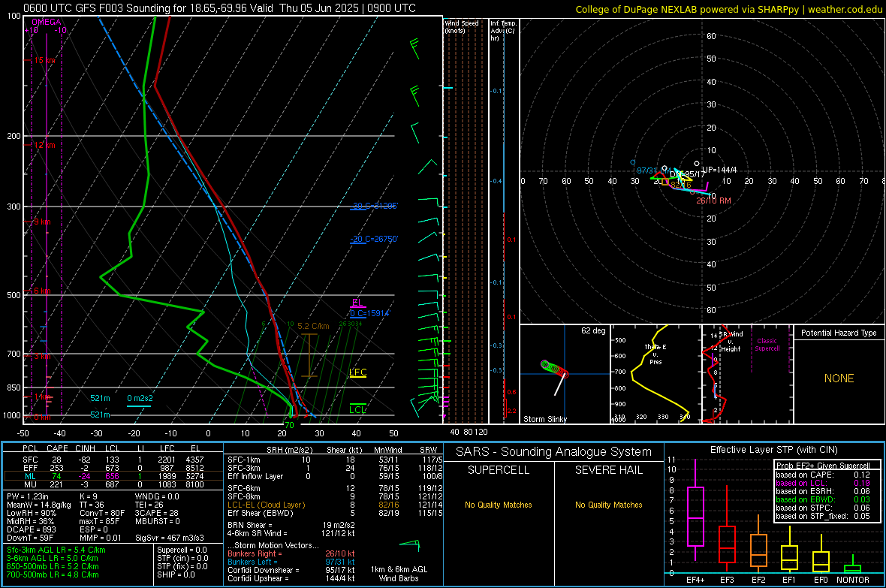
Task: Click the SUPERCELL column heading
Action: click(499, 470)
